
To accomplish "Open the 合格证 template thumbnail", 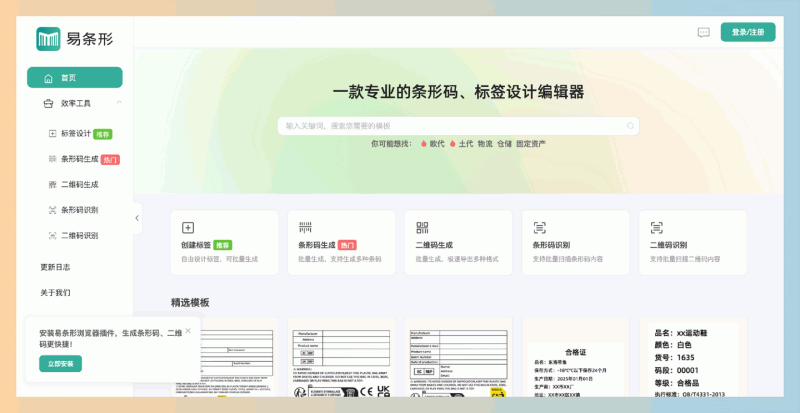I will [576, 357].
